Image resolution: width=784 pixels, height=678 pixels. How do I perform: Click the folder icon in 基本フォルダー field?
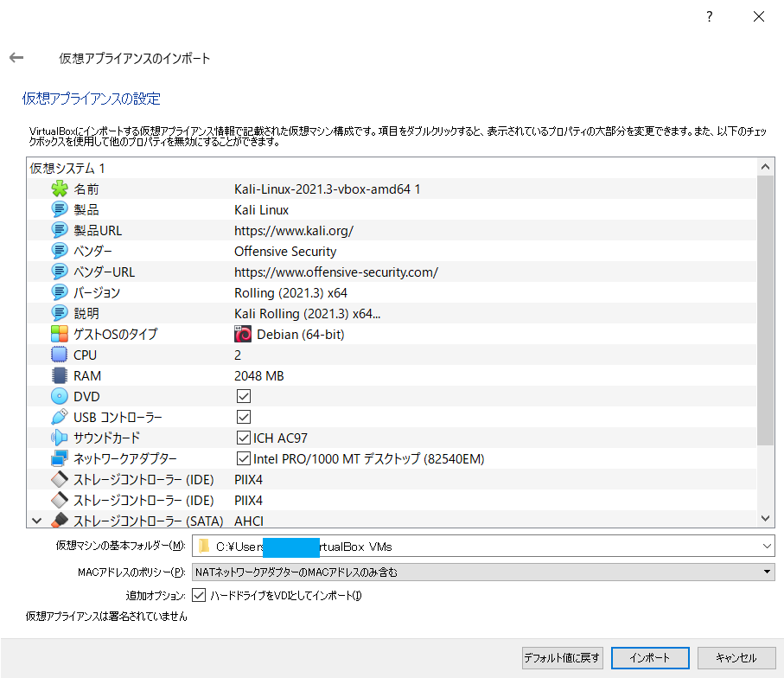(x=203, y=546)
